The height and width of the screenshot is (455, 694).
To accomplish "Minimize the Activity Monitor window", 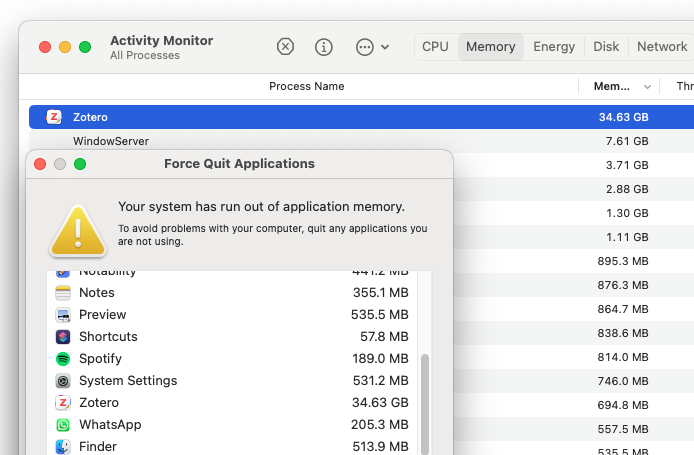I will pos(65,47).
